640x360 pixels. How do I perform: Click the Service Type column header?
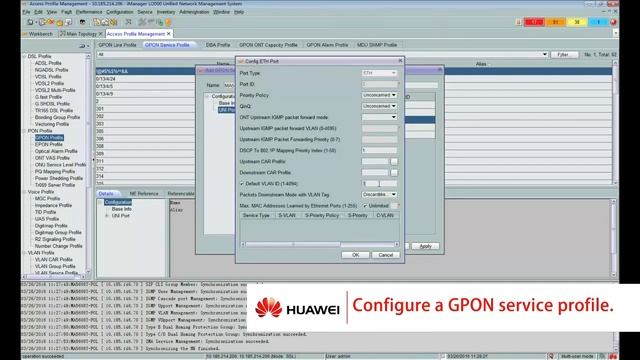point(256,215)
